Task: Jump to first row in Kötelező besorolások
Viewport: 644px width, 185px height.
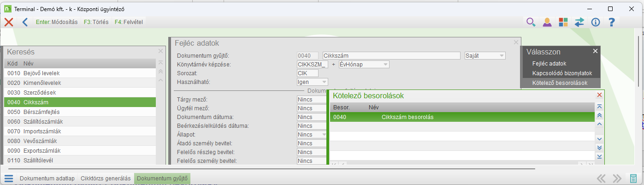Action: tap(599, 107)
